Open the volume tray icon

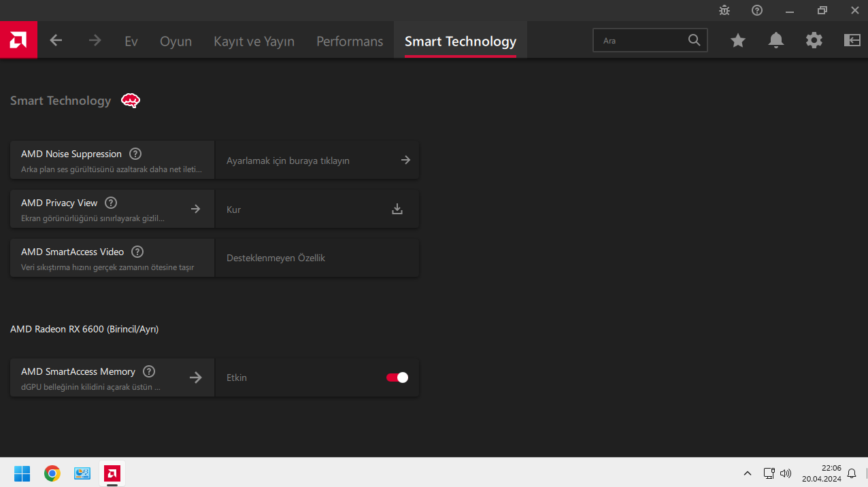786,473
